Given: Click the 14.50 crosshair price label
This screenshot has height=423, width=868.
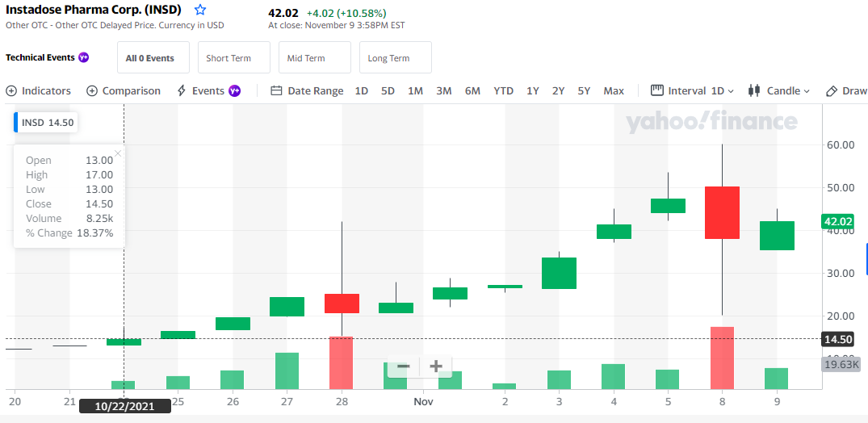Looking at the screenshot, I should (x=837, y=339).
